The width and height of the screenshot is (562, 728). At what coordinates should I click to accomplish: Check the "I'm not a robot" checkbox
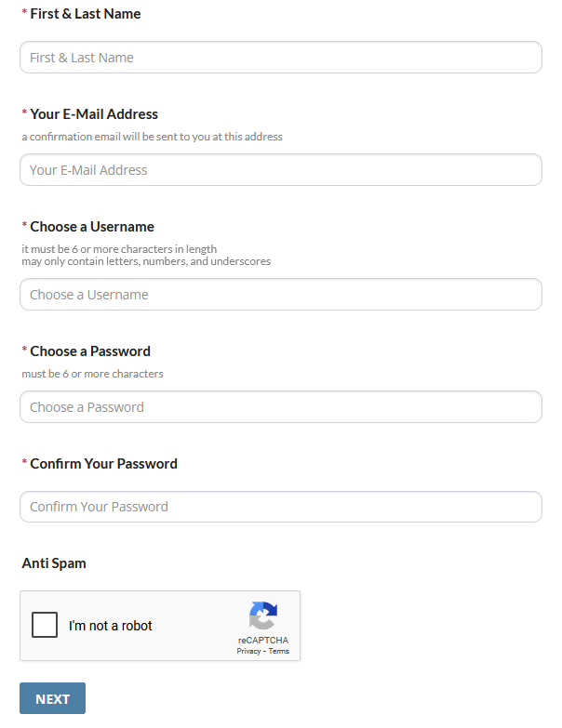point(45,625)
